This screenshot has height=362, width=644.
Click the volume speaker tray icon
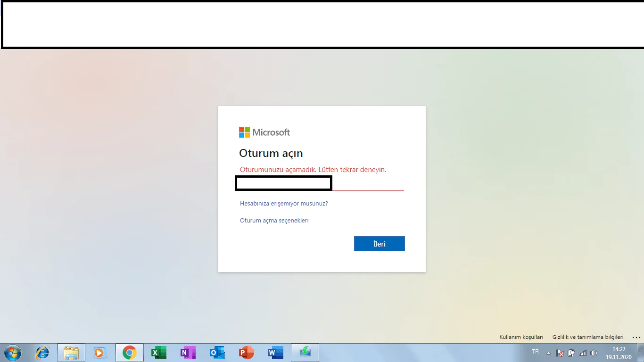(x=594, y=353)
